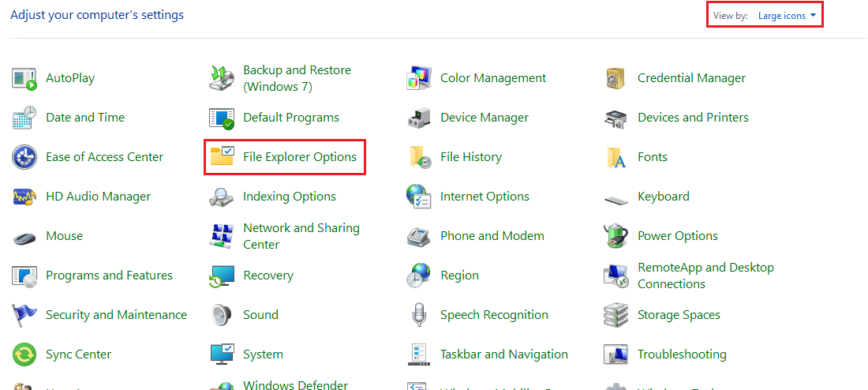Open the Internet Options globe icon

click(419, 197)
